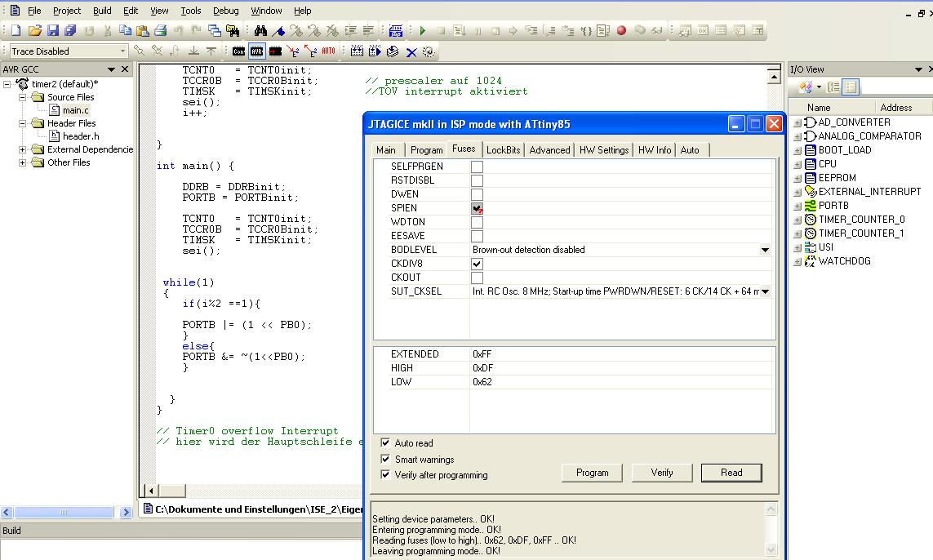Click the Copy toolbar icon
933x560 pixels.
(125, 30)
